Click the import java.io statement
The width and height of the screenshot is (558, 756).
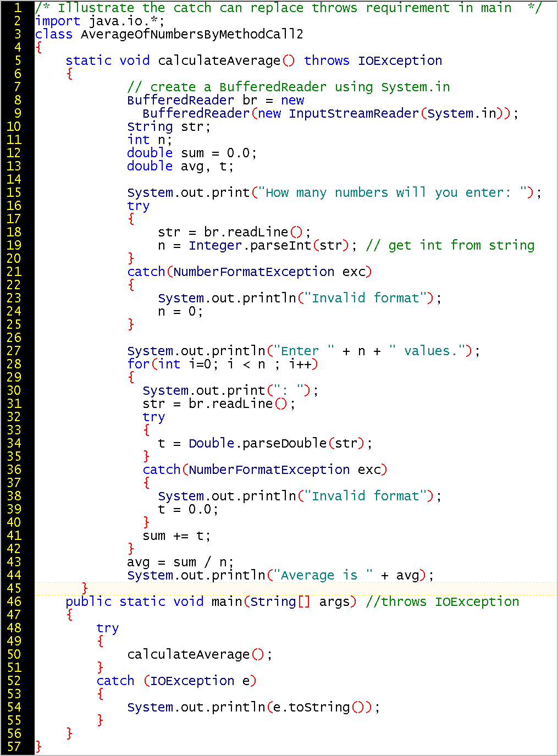pos(99,21)
